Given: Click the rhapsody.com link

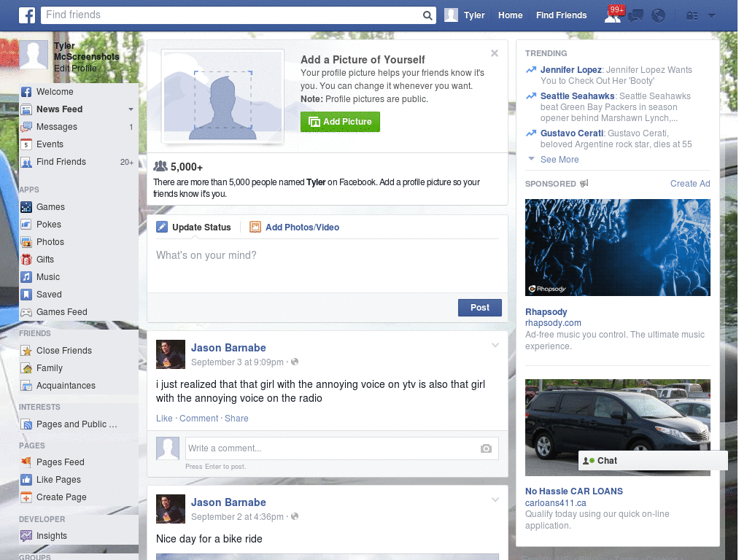Looking at the screenshot, I should click(553, 323).
